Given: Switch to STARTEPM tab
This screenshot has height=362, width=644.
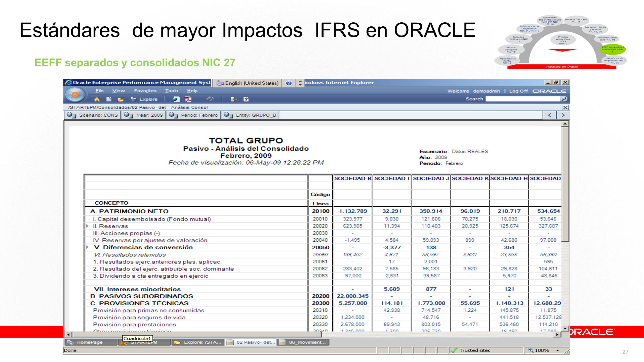Looking at the screenshot, I should pyautogui.click(x=144, y=342).
